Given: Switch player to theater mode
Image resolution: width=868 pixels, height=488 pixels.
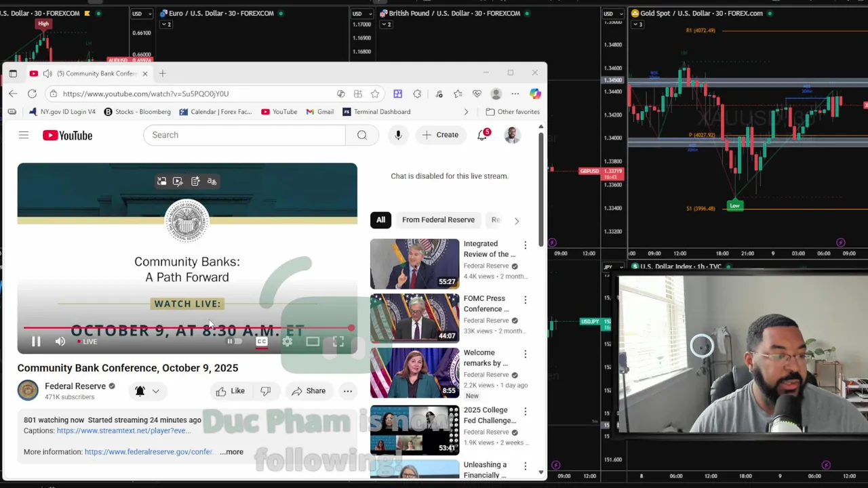Looking at the screenshot, I should coord(313,342).
